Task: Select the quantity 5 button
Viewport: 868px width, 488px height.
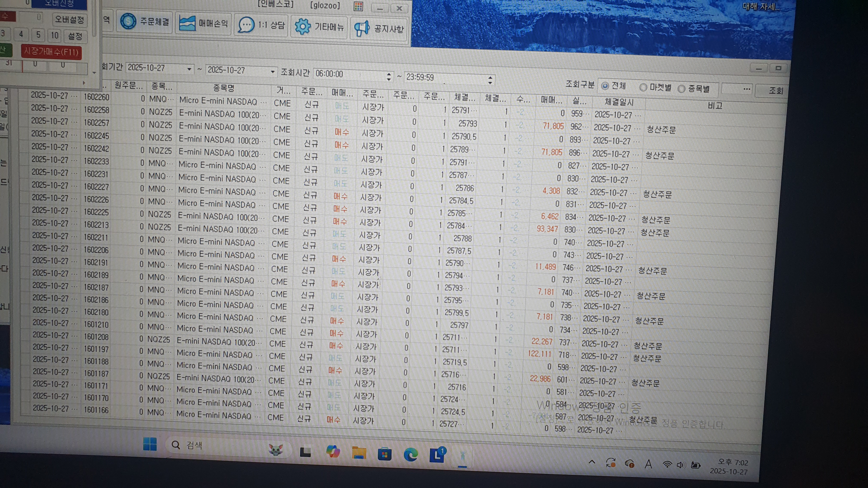Action: pos(38,35)
